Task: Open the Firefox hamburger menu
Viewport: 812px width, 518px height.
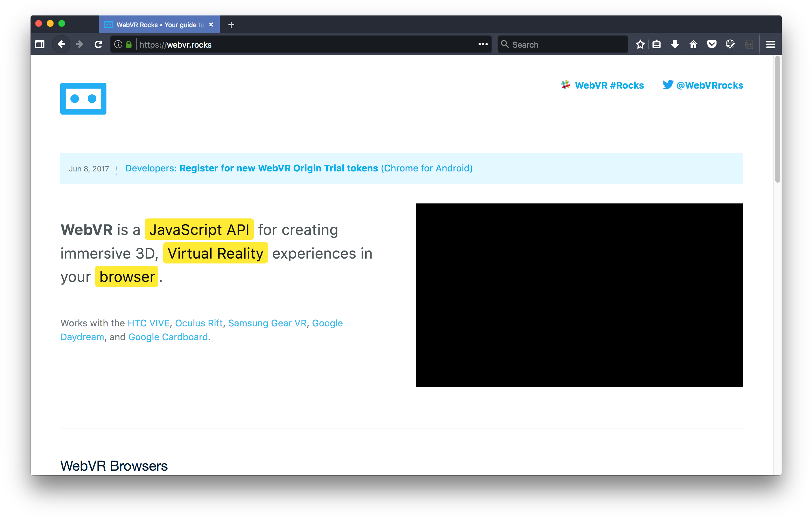Action: pos(770,44)
